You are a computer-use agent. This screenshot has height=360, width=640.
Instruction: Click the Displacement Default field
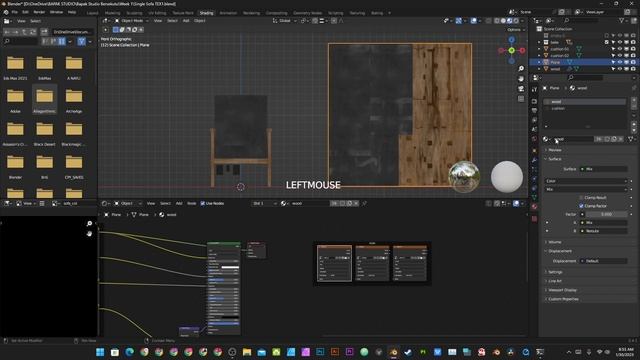603,261
